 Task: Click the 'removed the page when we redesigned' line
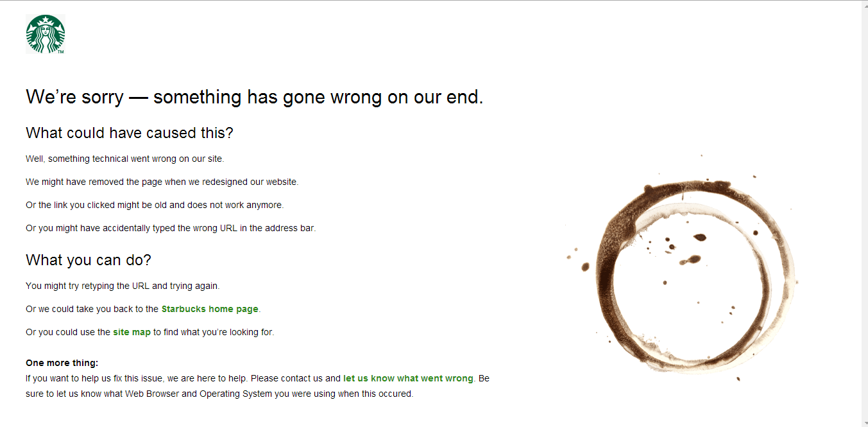point(162,182)
